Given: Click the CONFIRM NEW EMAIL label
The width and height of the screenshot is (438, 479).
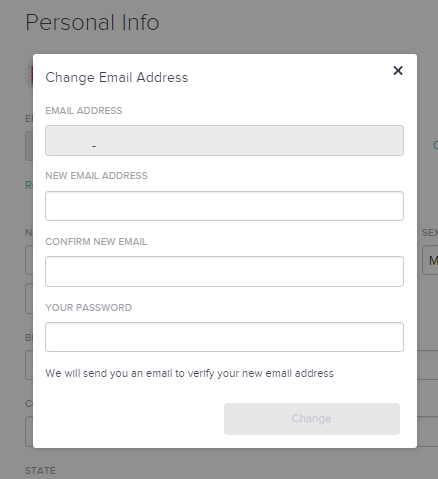Looking at the screenshot, I should pos(96,242).
